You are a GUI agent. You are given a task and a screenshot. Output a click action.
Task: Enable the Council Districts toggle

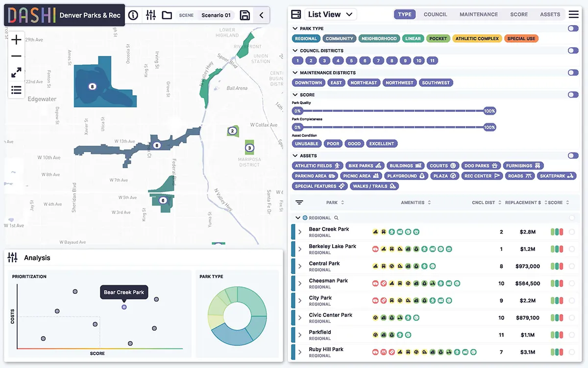coord(573,51)
